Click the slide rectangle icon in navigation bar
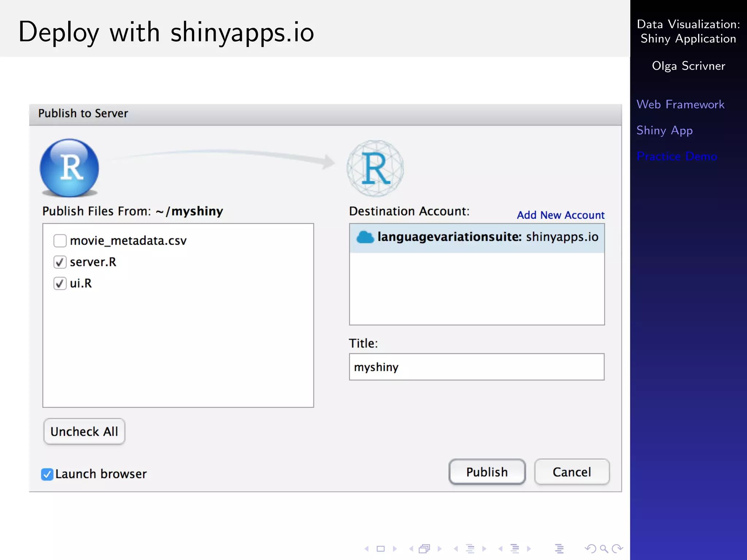Image resolution: width=747 pixels, height=560 pixels. pyautogui.click(x=381, y=549)
